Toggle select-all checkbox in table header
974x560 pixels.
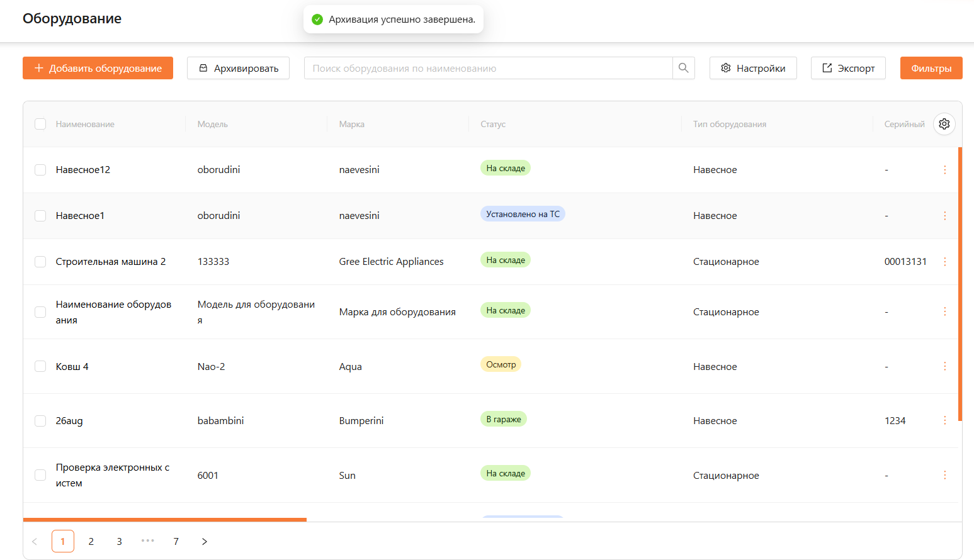tap(40, 124)
